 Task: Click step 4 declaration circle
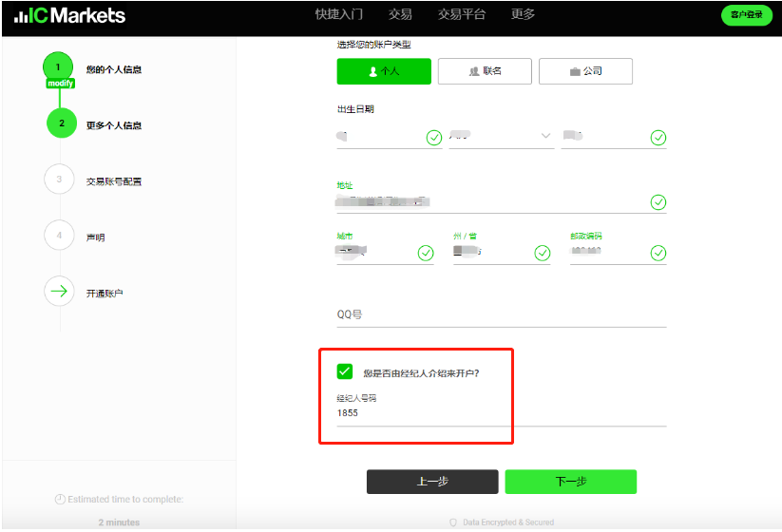tap(59, 236)
